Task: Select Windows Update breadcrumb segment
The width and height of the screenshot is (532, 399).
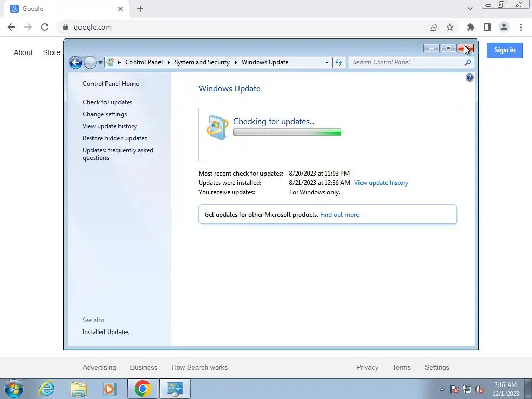Action: (x=265, y=62)
